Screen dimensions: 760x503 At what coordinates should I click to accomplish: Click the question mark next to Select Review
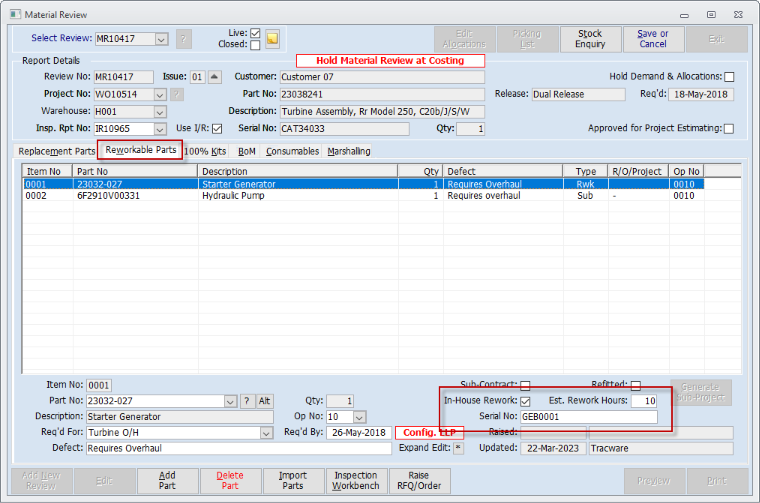click(183, 39)
